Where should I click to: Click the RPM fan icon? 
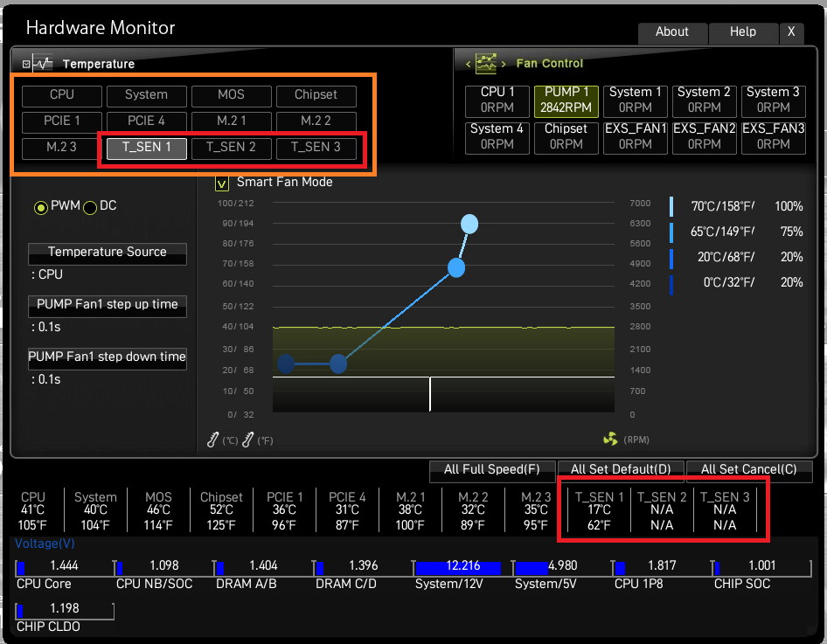coord(610,439)
